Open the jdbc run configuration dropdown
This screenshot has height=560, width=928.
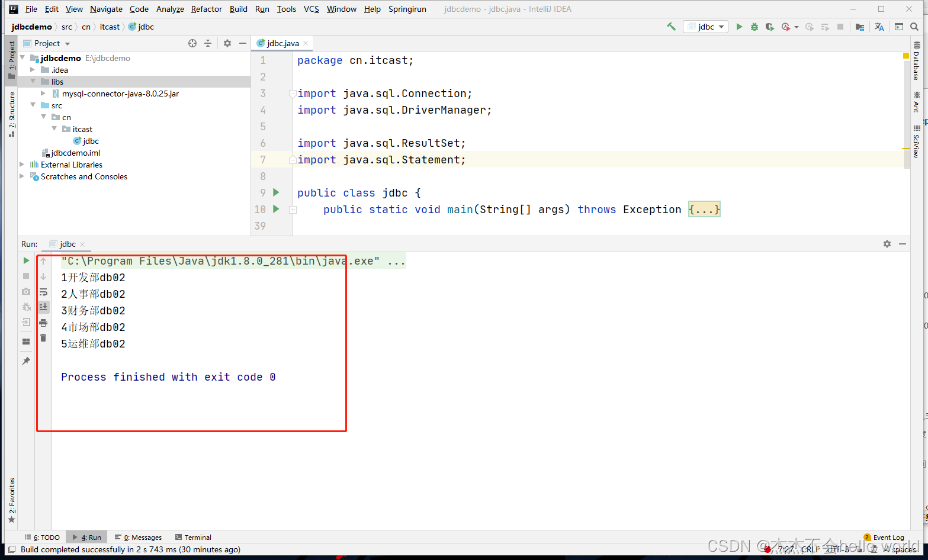(705, 27)
